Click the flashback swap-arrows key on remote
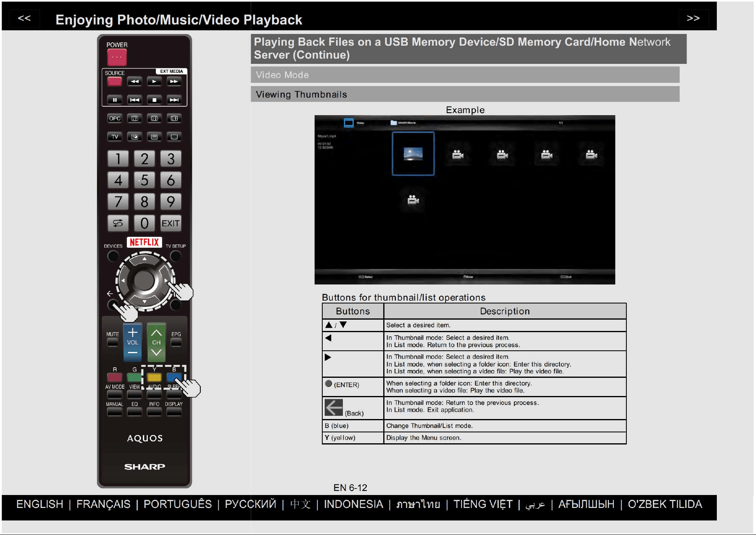756x535 pixels. (x=118, y=223)
